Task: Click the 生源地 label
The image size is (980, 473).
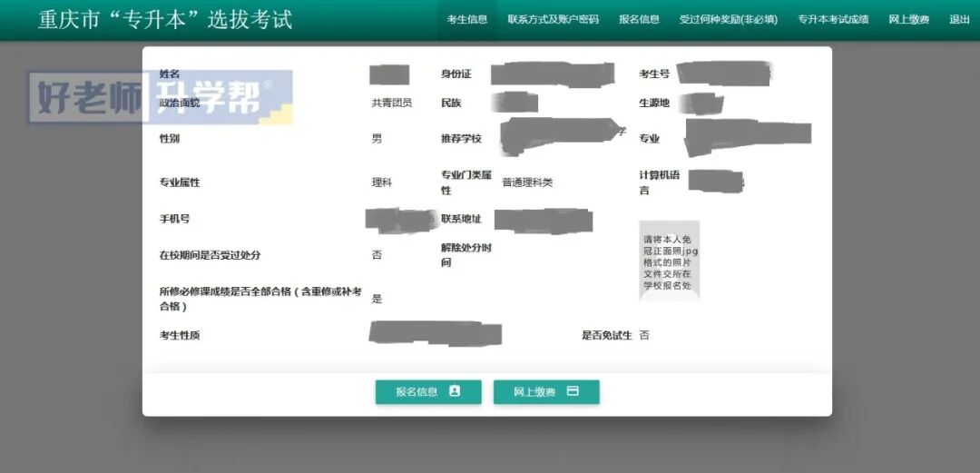Action: click(653, 103)
